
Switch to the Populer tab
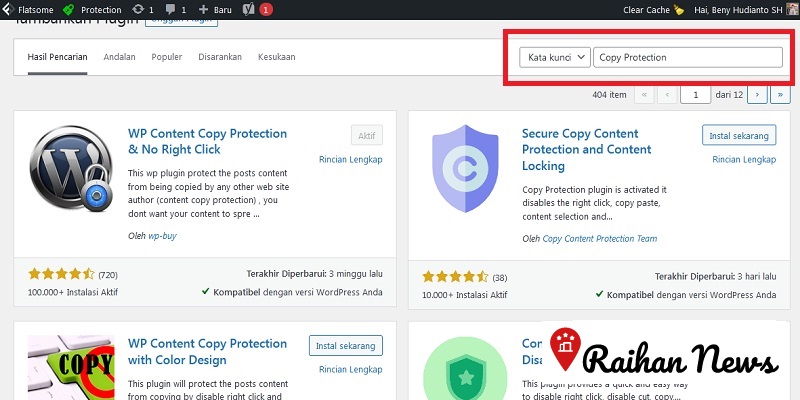tap(167, 57)
